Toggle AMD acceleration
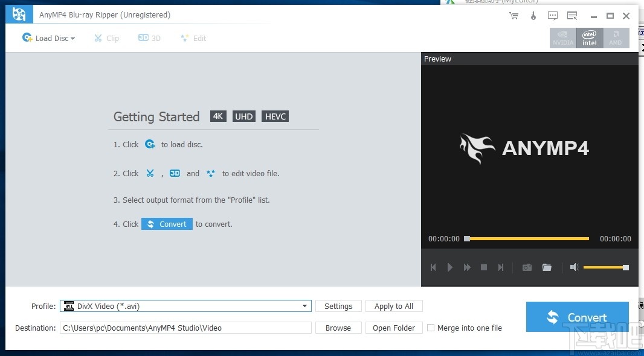 click(x=616, y=38)
